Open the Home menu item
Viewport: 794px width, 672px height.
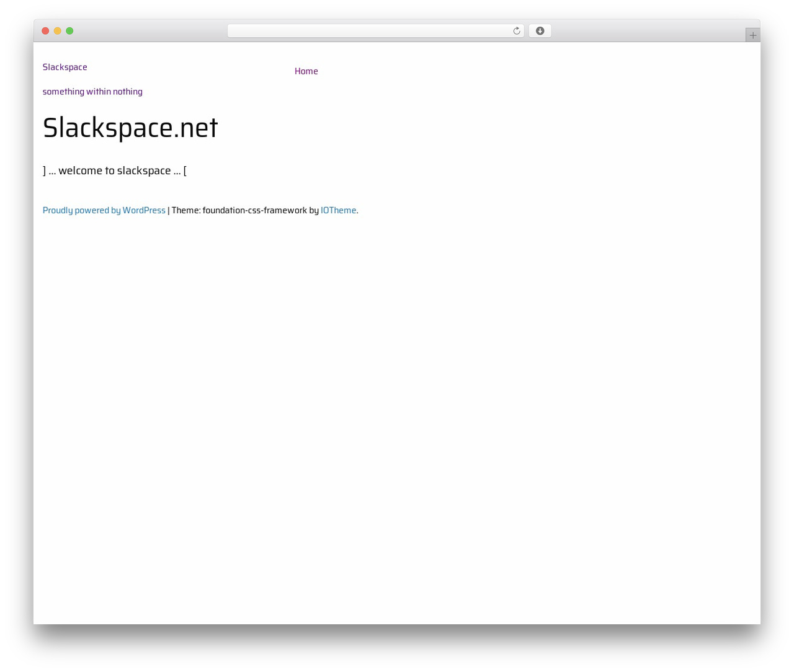(x=306, y=71)
